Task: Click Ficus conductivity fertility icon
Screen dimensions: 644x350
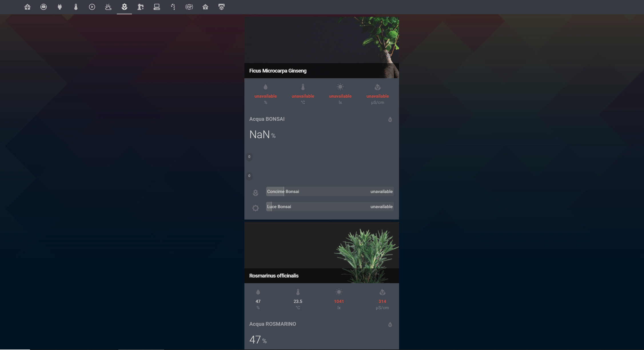Action: (378, 87)
